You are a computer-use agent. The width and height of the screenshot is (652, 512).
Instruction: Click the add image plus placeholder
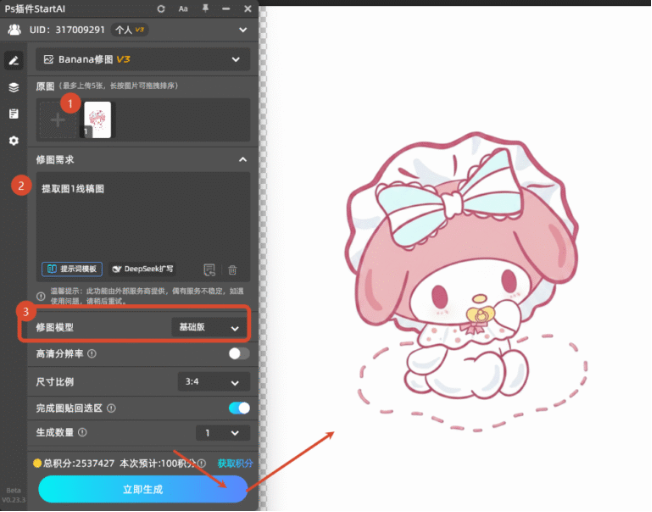pyautogui.click(x=58, y=120)
